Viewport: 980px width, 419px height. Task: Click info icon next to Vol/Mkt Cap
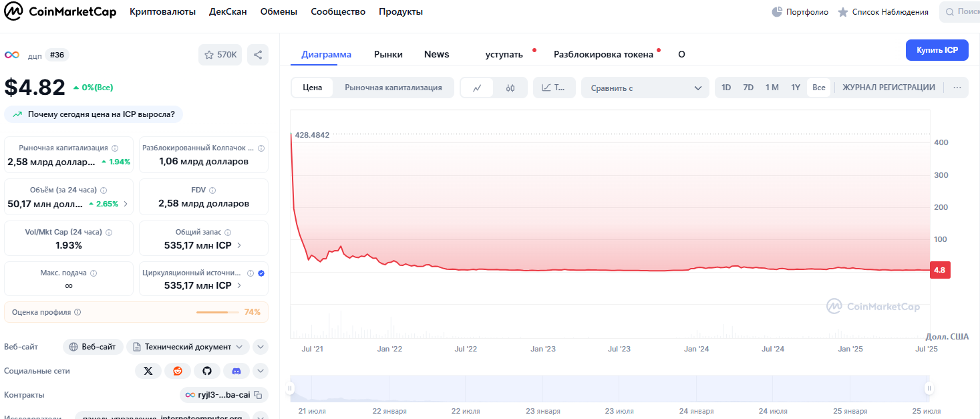109,233
